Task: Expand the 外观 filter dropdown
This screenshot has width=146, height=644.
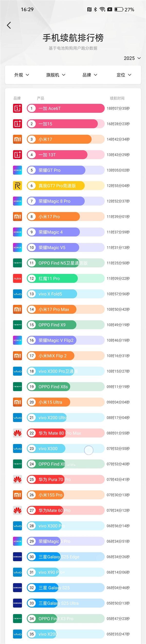Action: [22, 75]
